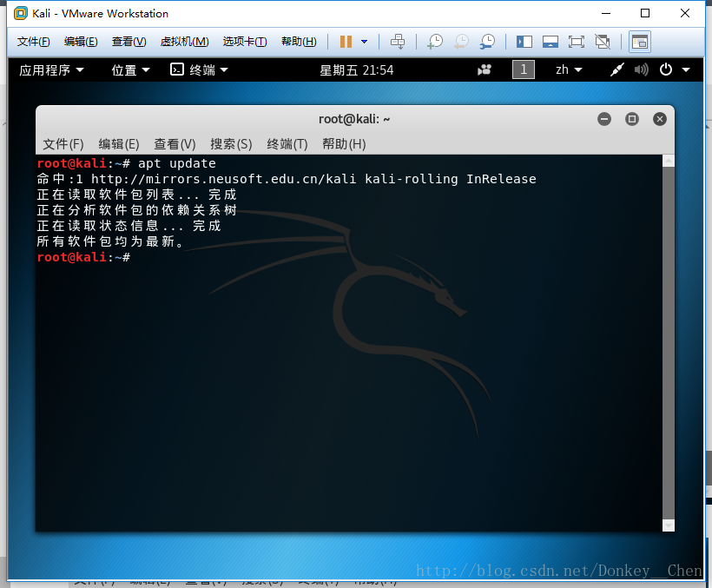Toggle the console view button
This screenshot has width=712, height=588.
640,42
